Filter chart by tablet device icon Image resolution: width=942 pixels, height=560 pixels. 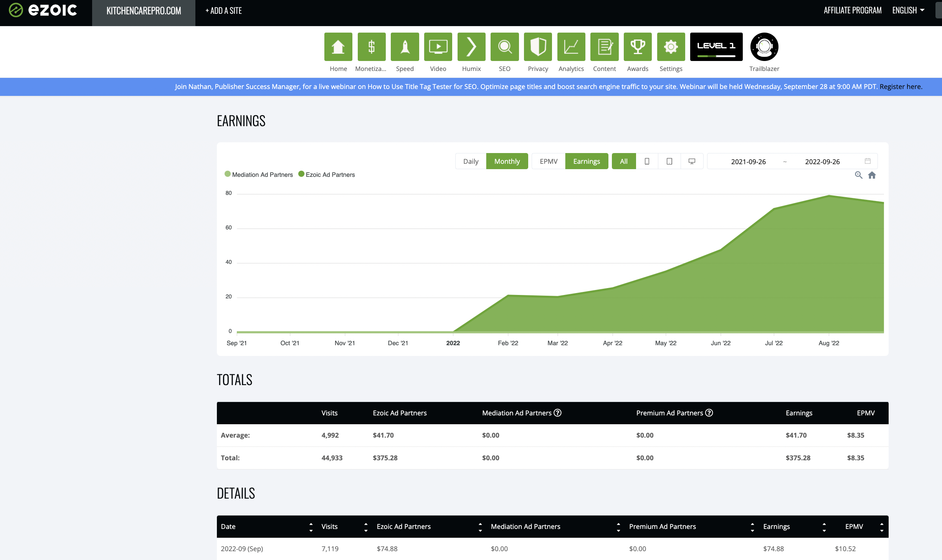coord(669,161)
